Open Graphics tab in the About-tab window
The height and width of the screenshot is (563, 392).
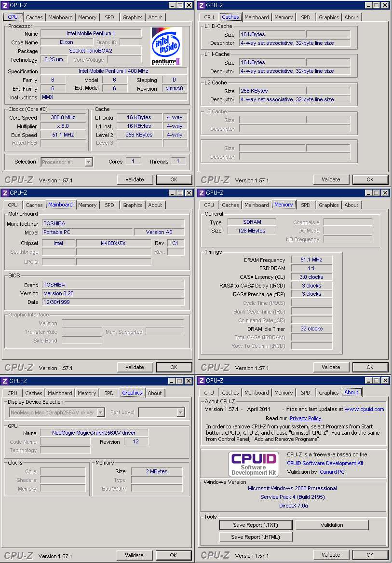[329, 393]
